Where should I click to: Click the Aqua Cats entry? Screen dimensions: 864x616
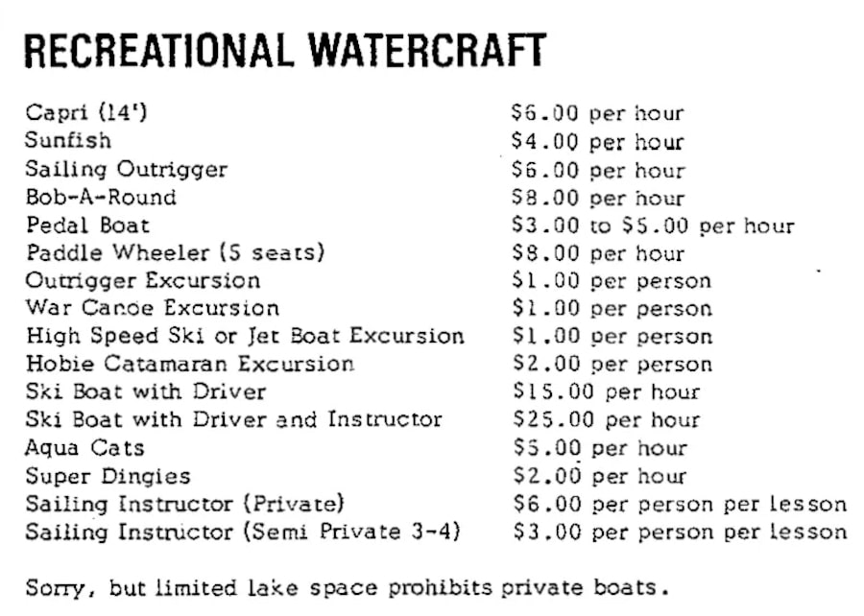coord(84,448)
